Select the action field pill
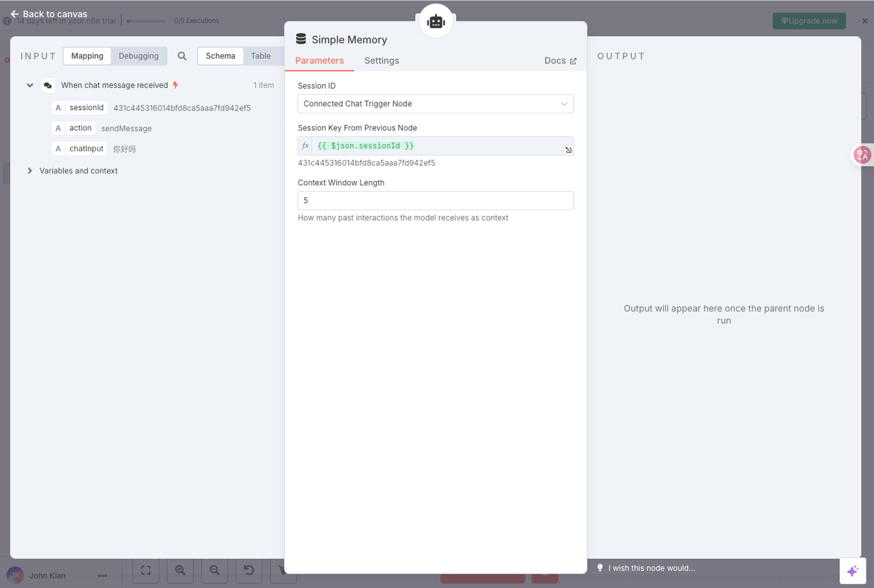Image resolution: width=874 pixels, height=588 pixels. [x=74, y=128]
